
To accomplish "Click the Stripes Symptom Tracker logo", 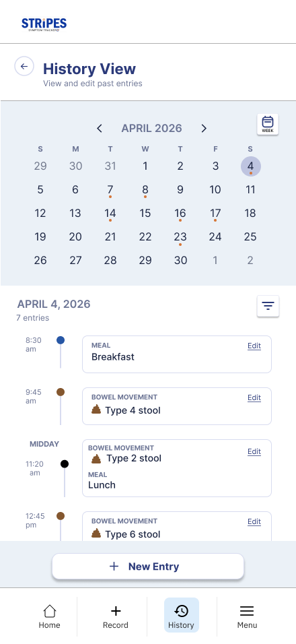I will [x=44, y=25].
